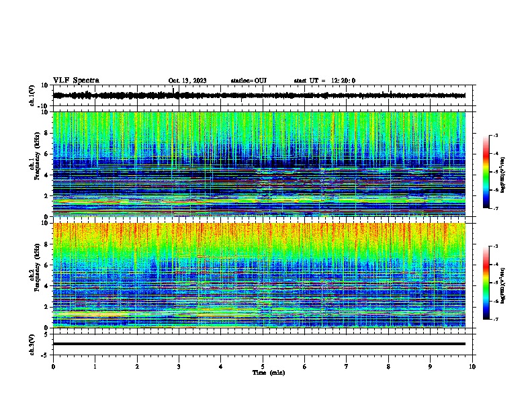Click the "8" kHz tick on ch.1 spectrogram axis
The width and height of the screenshot is (532, 411).
tap(47, 133)
